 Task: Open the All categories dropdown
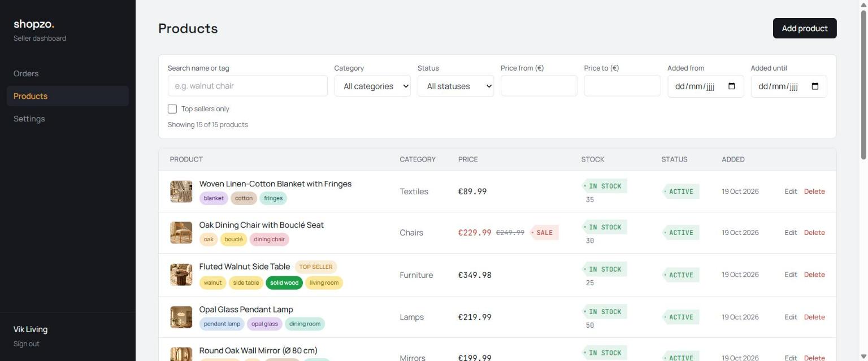pos(372,86)
